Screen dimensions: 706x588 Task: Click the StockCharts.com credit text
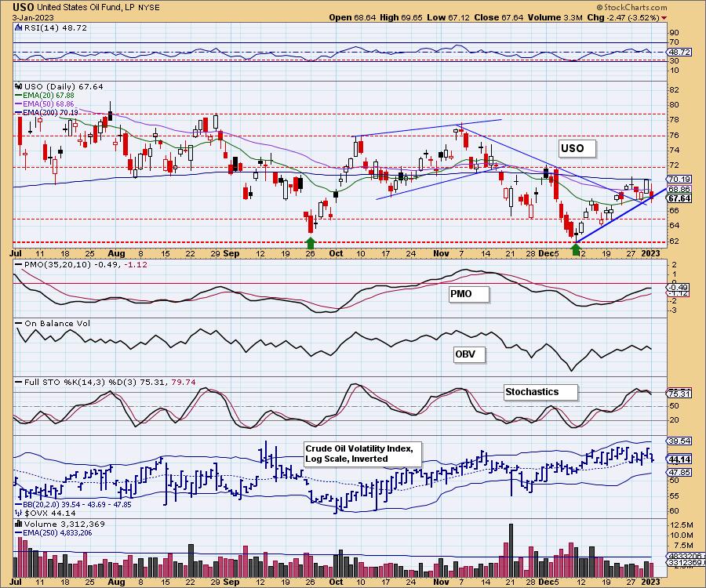[631, 7]
